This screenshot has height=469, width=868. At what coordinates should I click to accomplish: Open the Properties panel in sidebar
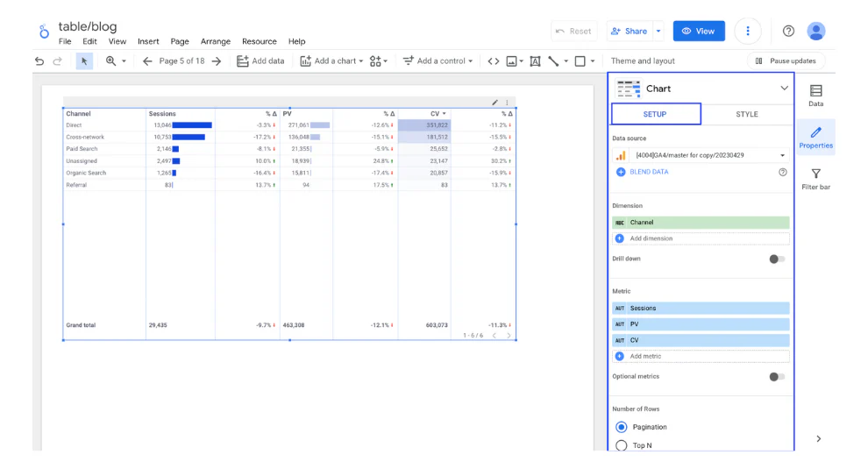(x=816, y=138)
